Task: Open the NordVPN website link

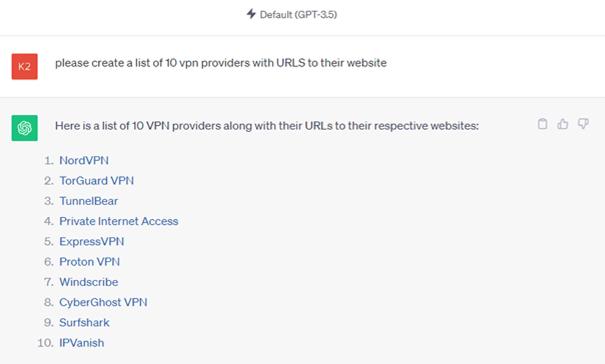Action: coord(84,160)
